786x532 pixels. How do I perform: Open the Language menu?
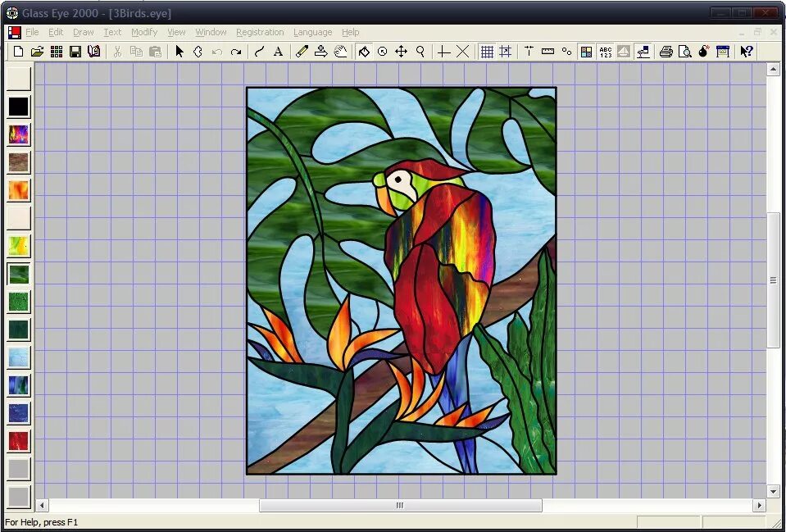(312, 32)
